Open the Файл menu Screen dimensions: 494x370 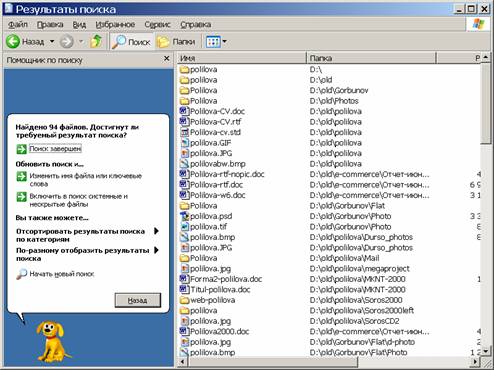click(18, 24)
